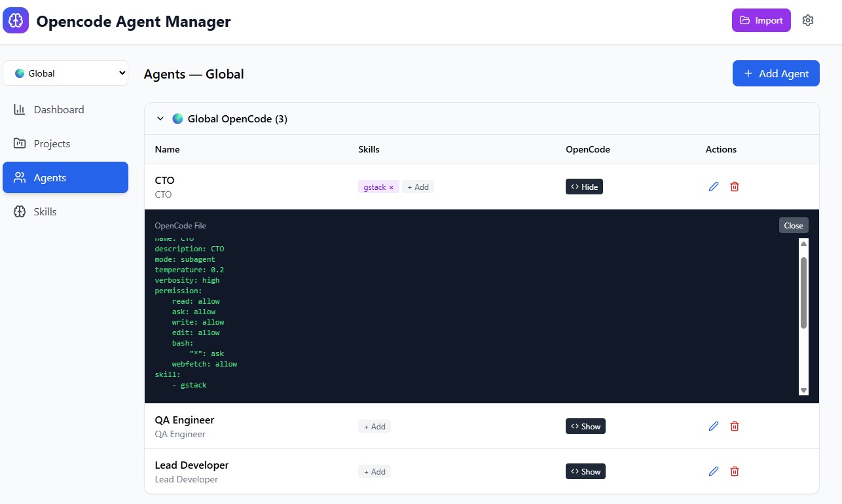Click the Add Agent button
The height and width of the screenshot is (504, 842).
[x=776, y=73]
